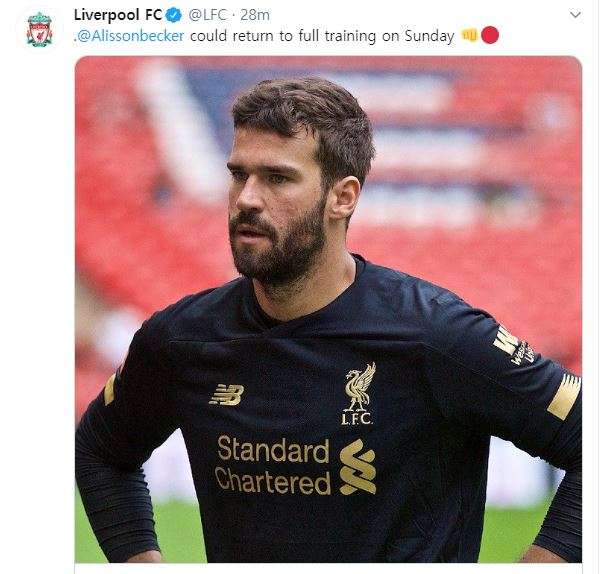
Task: Open the attached tweet photo
Action: pyautogui.click(x=328, y=309)
